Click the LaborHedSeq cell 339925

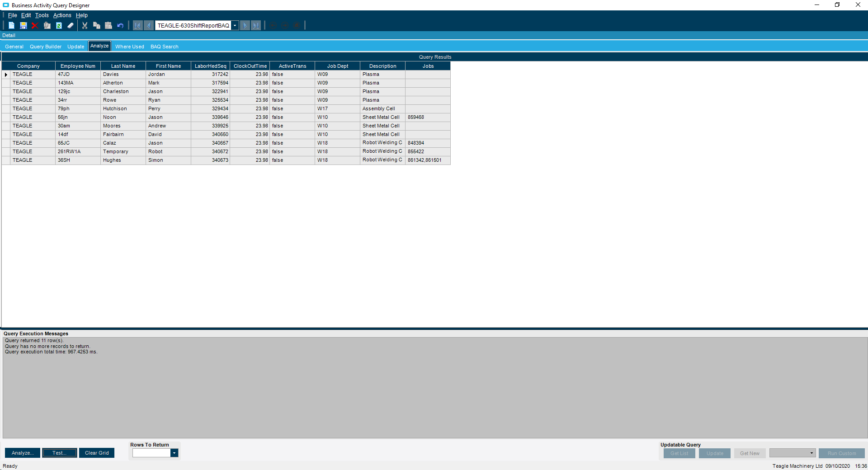click(211, 126)
